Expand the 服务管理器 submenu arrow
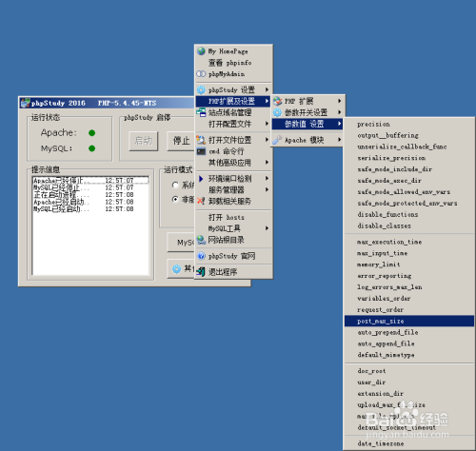The image size is (476, 451). coord(267,189)
